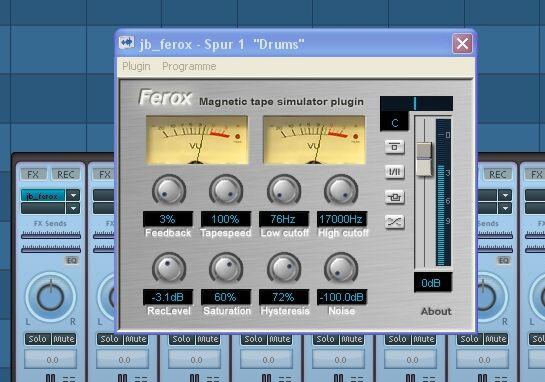Solo the sixth mixer channel
545x382 pixels.
click(x=397, y=339)
